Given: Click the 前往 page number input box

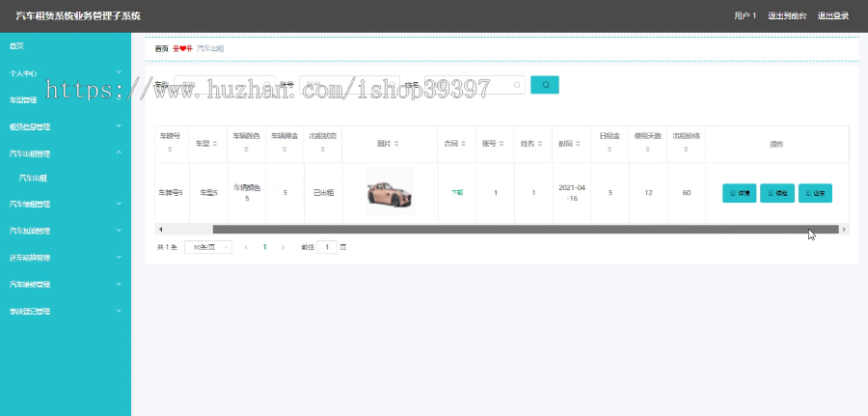Looking at the screenshot, I should coord(327,247).
